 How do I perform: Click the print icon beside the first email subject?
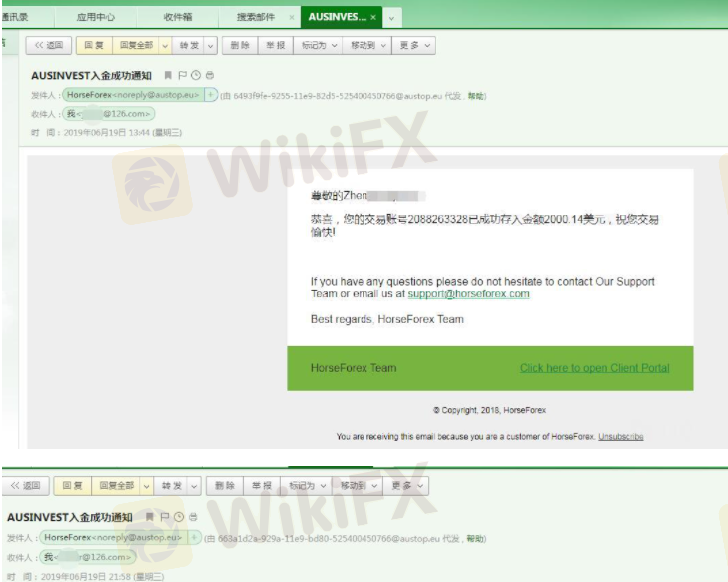[209, 76]
